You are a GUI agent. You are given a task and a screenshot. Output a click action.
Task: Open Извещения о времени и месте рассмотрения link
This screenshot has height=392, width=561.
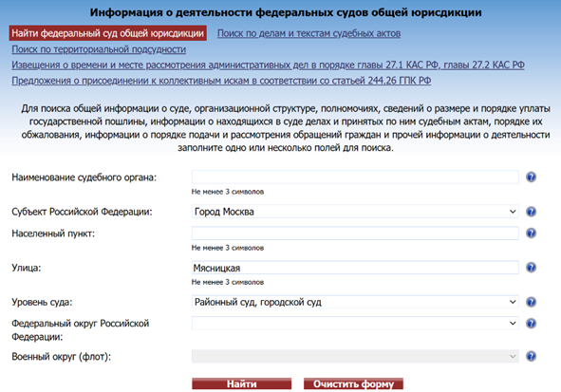[268, 65]
